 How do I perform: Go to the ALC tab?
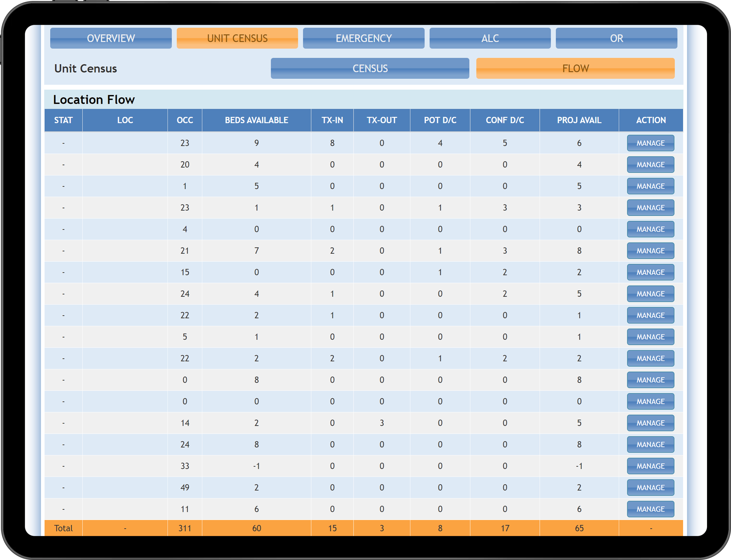(490, 38)
